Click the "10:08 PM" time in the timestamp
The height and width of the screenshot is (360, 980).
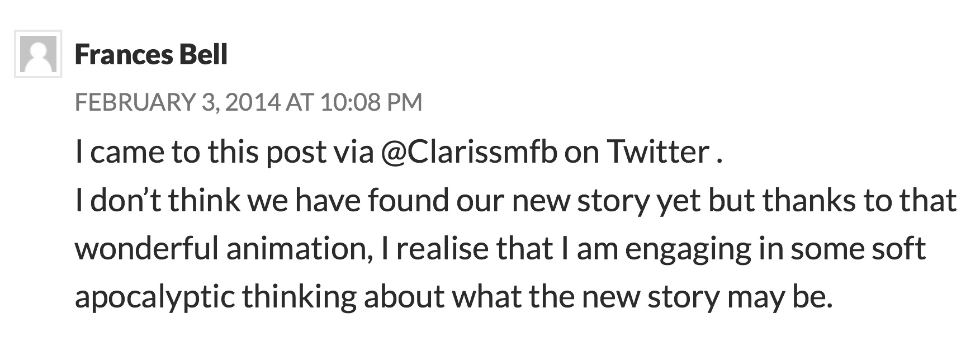click(371, 102)
